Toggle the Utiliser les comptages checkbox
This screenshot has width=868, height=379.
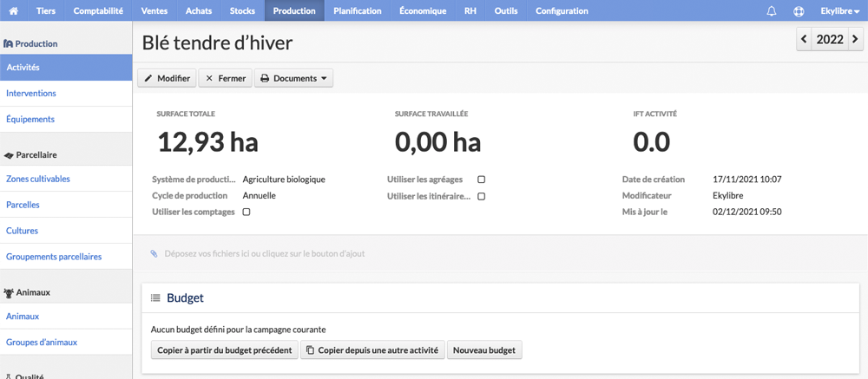(247, 212)
